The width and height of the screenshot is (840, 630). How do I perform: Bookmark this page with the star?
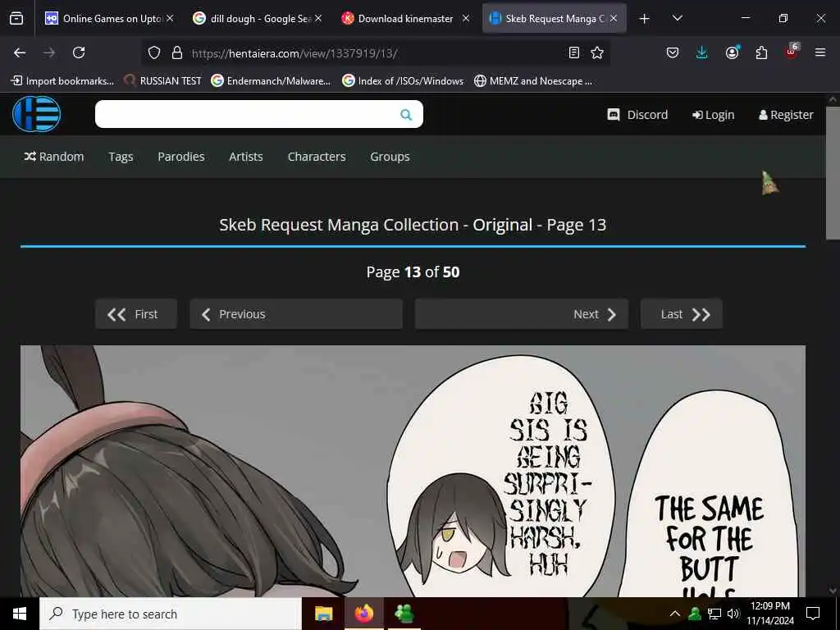(597, 52)
